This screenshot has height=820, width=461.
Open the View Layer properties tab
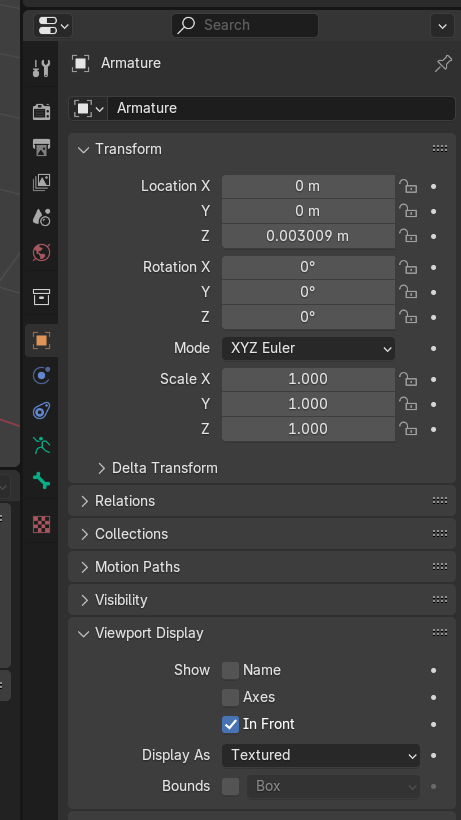tap(41, 182)
